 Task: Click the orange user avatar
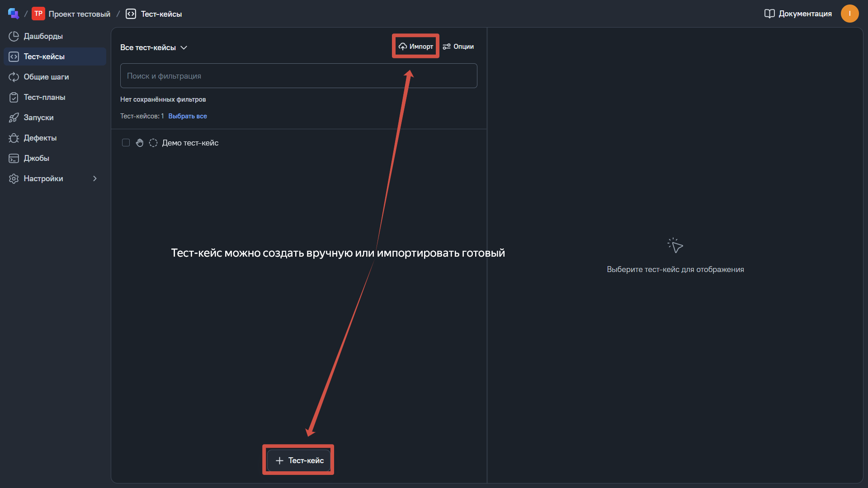(849, 14)
